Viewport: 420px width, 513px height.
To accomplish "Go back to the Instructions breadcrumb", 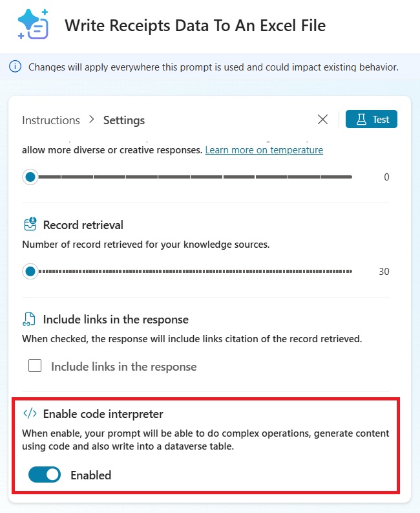I will (x=51, y=120).
